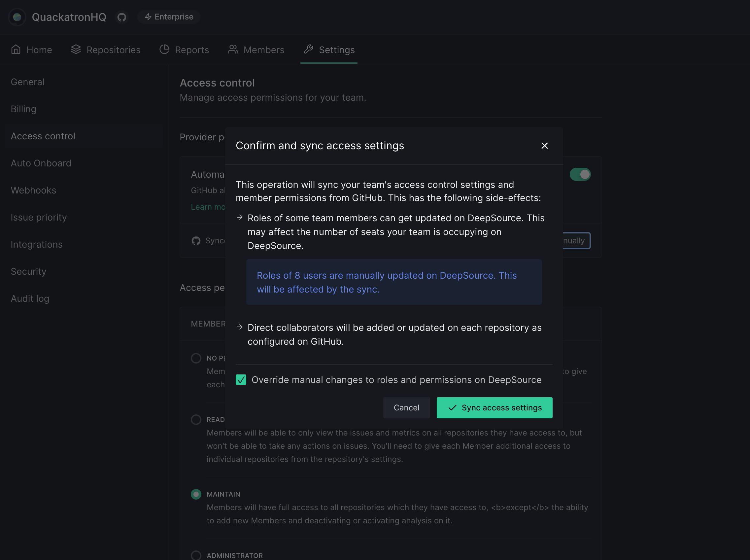Toggle the automatic sync switch
This screenshot has height=560, width=750.
[x=580, y=175]
